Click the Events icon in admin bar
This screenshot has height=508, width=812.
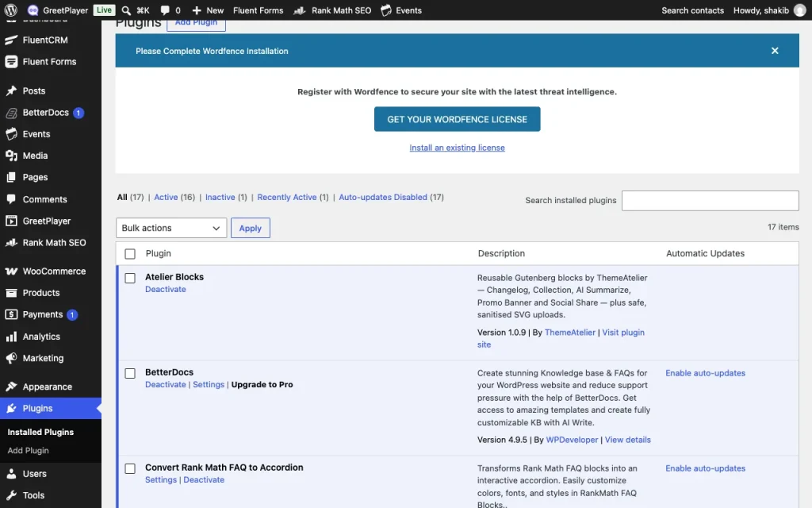click(386, 10)
